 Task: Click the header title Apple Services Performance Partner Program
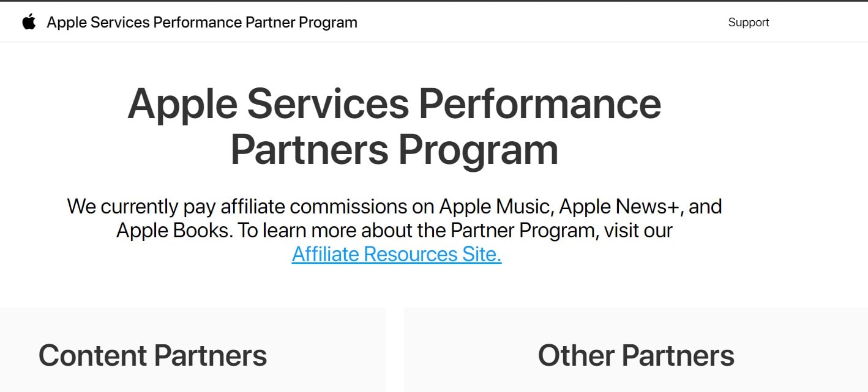pyautogui.click(x=202, y=23)
